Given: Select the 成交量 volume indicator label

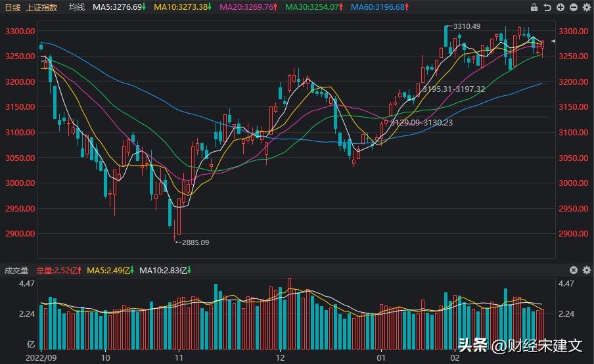Looking at the screenshot, I should (x=16, y=270).
